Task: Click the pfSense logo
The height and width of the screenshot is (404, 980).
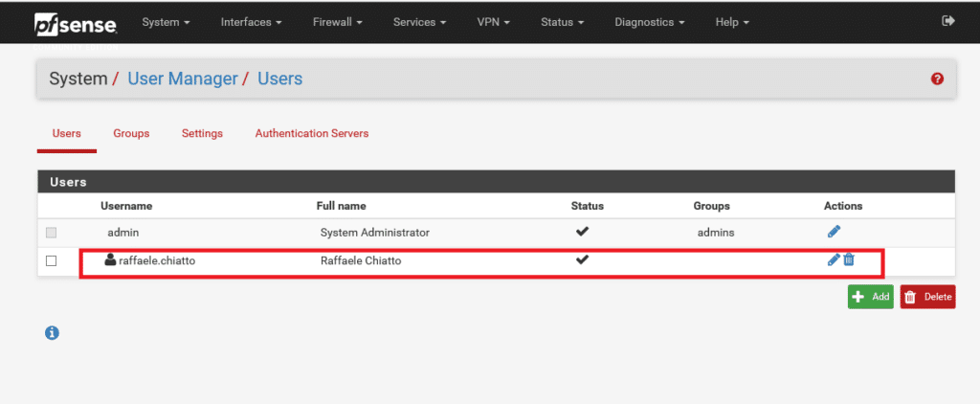Action: pos(76,24)
